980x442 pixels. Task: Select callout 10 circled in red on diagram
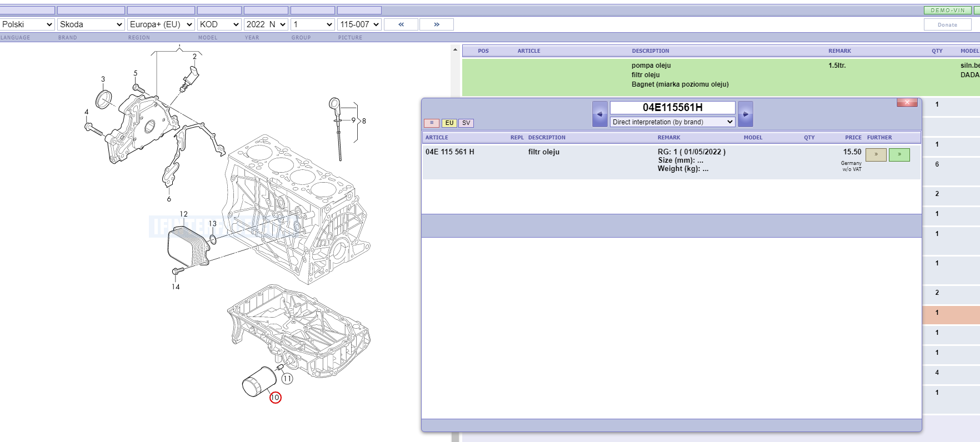pyautogui.click(x=275, y=398)
